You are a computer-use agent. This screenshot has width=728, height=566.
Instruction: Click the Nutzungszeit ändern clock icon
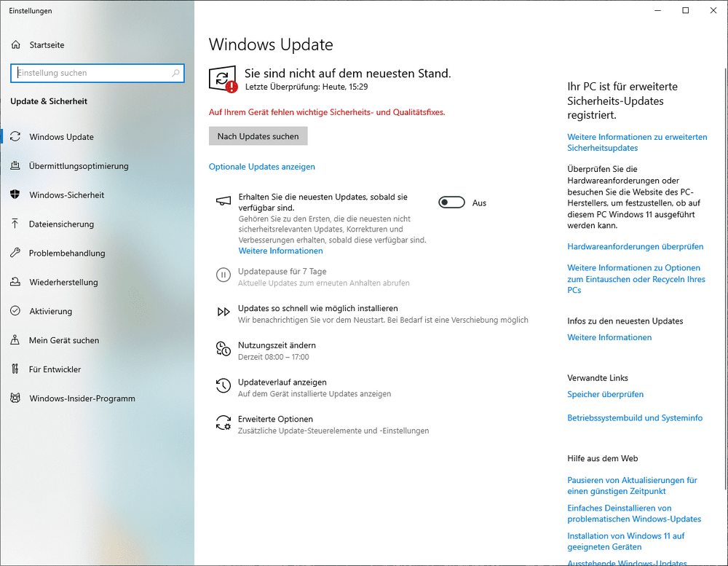223,348
